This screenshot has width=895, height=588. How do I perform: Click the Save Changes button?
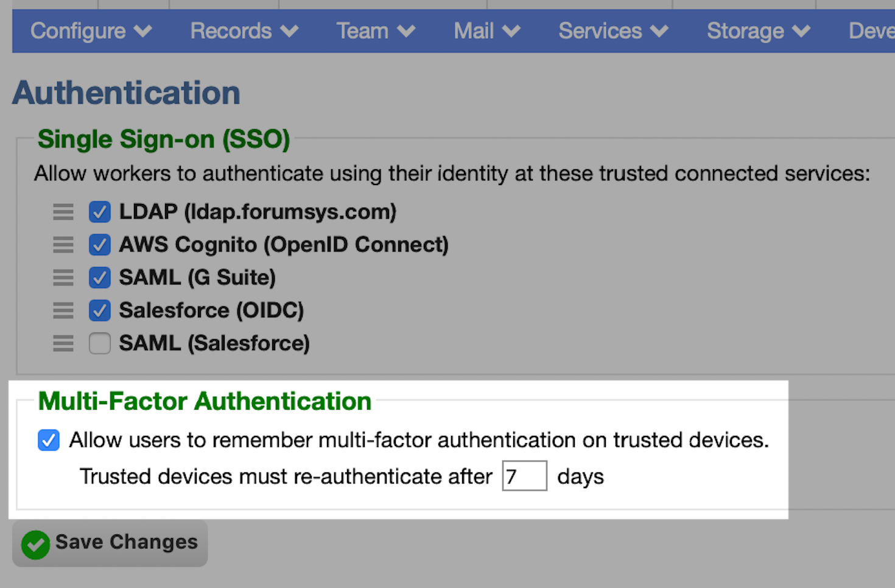[110, 544]
